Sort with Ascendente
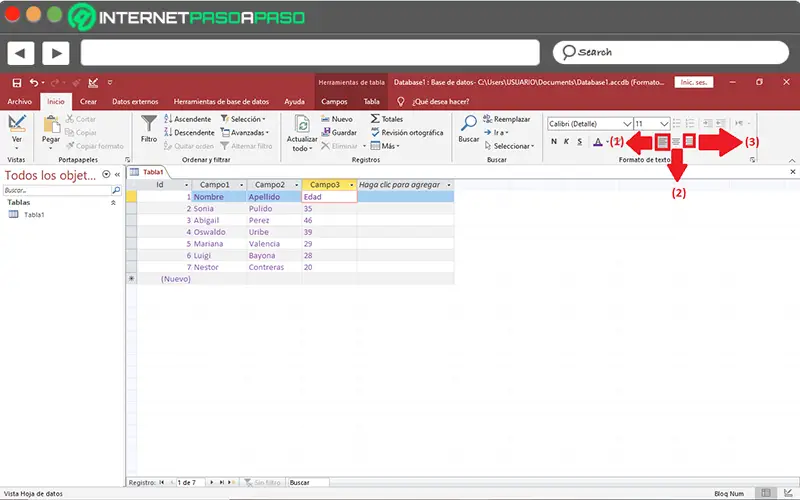The width and height of the screenshot is (800, 500). click(x=188, y=119)
